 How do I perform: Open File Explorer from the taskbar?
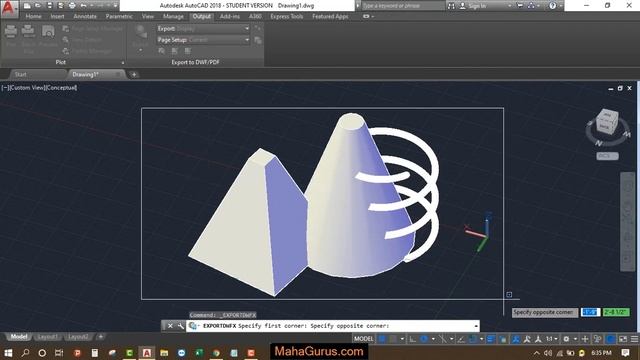click(x=164, y=353)
